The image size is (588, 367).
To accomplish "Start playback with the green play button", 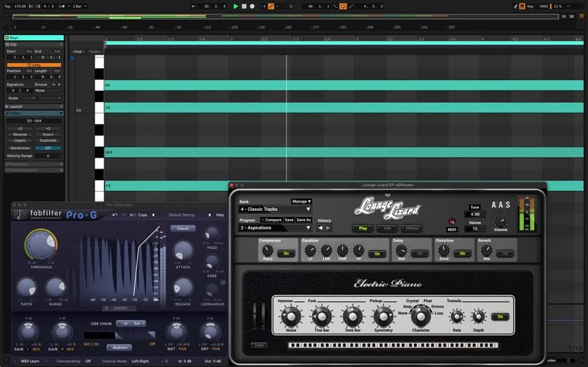I will 235,6.
